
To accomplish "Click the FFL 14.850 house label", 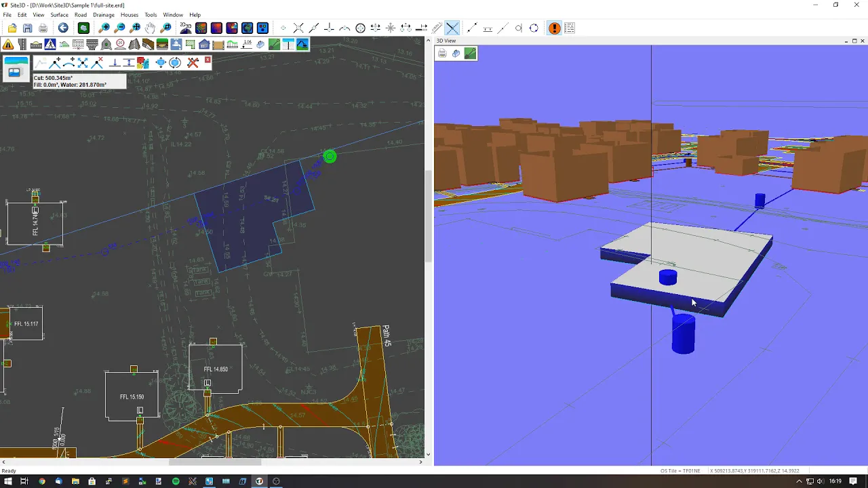I will [216, 369].
